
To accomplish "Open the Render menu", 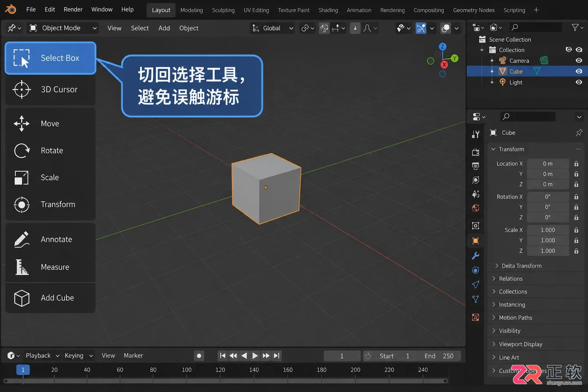I will [x=73, y=9].
